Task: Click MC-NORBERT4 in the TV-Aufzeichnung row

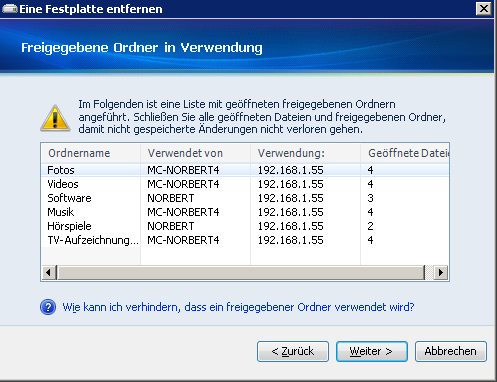Action: [x=183, y=240]
